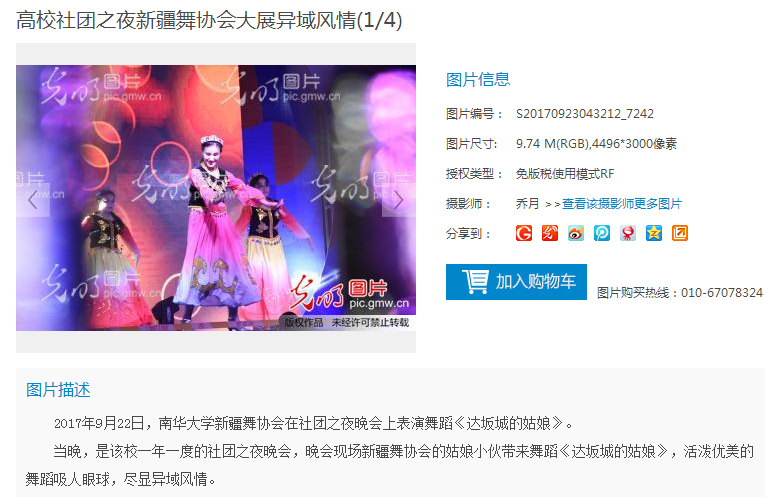
Task: Click the 加入购物车 add-to-cart button
Action: click(x=516, y=282)
